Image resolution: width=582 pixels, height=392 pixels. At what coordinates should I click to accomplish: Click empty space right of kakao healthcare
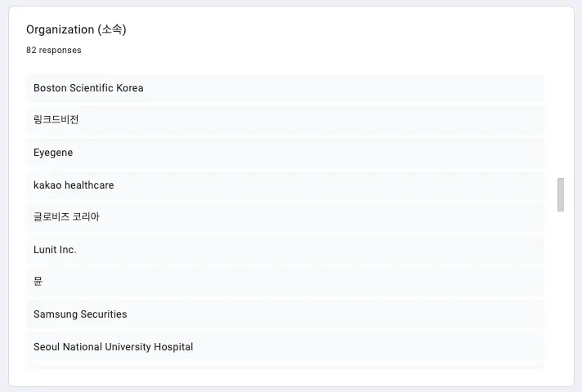[x=329, y=185]
